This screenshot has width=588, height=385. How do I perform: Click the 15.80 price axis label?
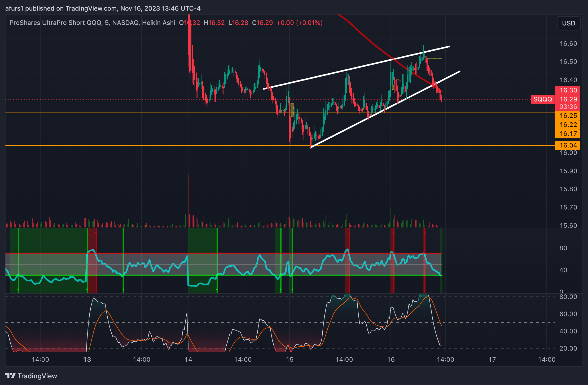pos(568,189)
